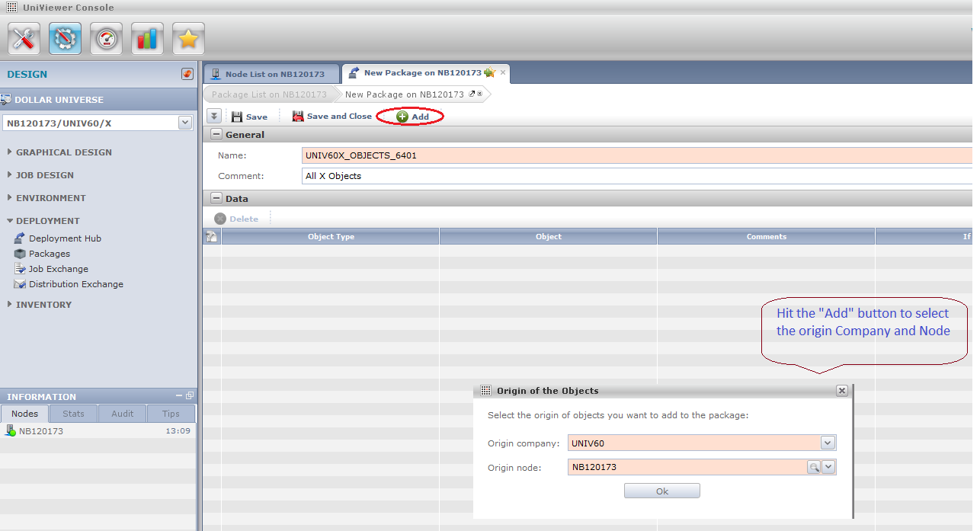This screenshot has height=531, width=980.
Task: Sort by Object Type column
Action: tap(331, 237)
